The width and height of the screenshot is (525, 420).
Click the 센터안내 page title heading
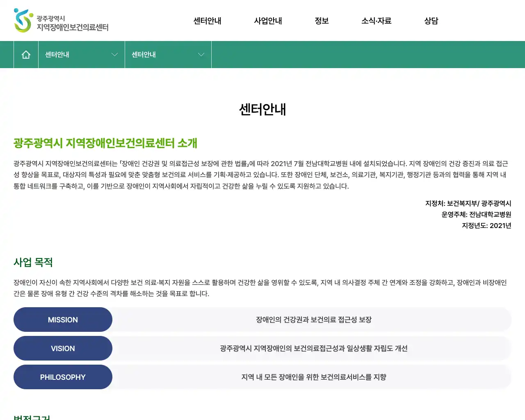pos(262,110)
